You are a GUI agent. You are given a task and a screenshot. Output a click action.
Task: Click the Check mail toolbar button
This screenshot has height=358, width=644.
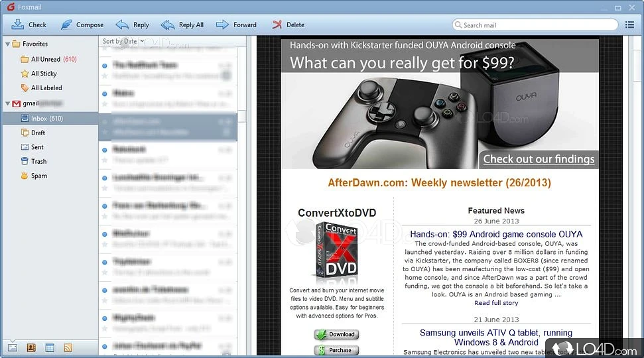pyautogui.click(x=29, y=25)
